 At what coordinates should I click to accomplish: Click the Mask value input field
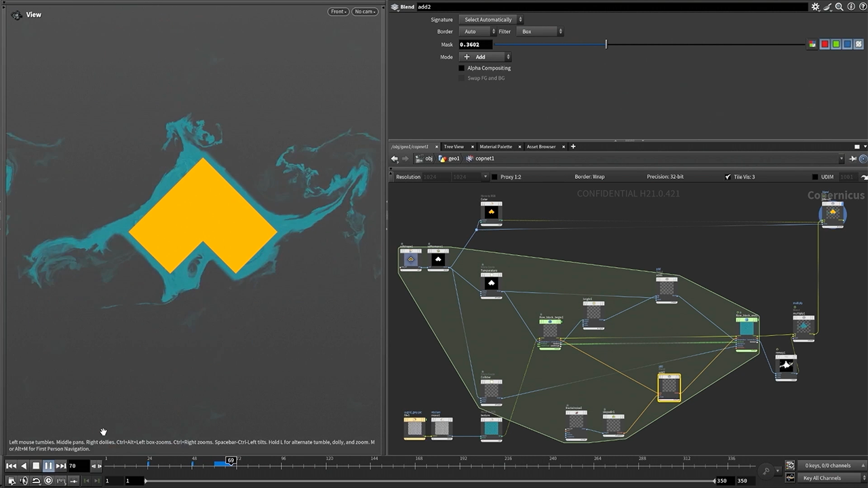point(475,45)
